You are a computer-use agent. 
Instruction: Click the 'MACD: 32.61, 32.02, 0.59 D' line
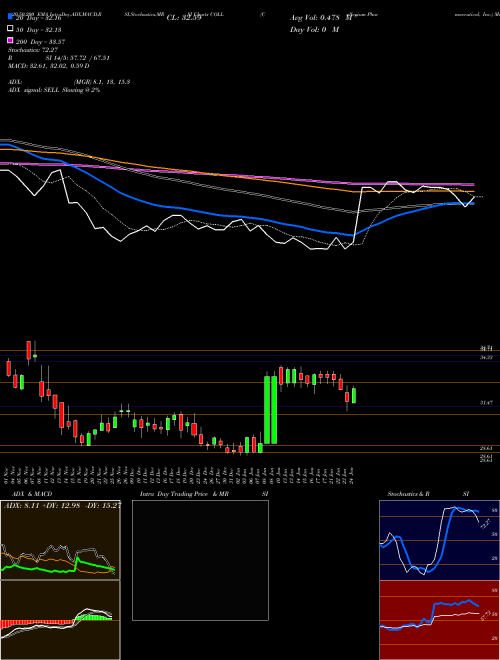point(48,66)
